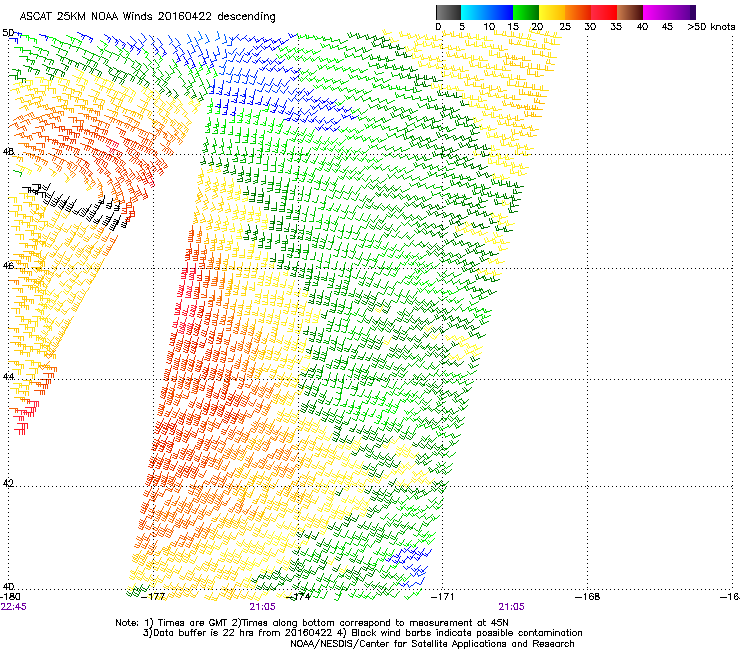The height and width of the screenshot is (650, 740).
Task: Click the purple '22:45' time label
Action: click(x=13, y=607)
